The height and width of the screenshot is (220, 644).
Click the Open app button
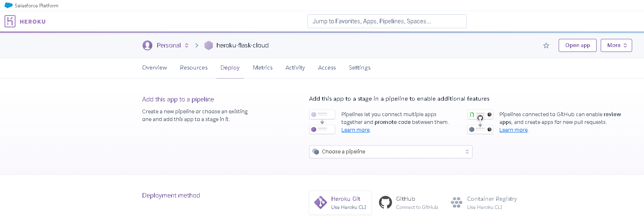(577, 45)
